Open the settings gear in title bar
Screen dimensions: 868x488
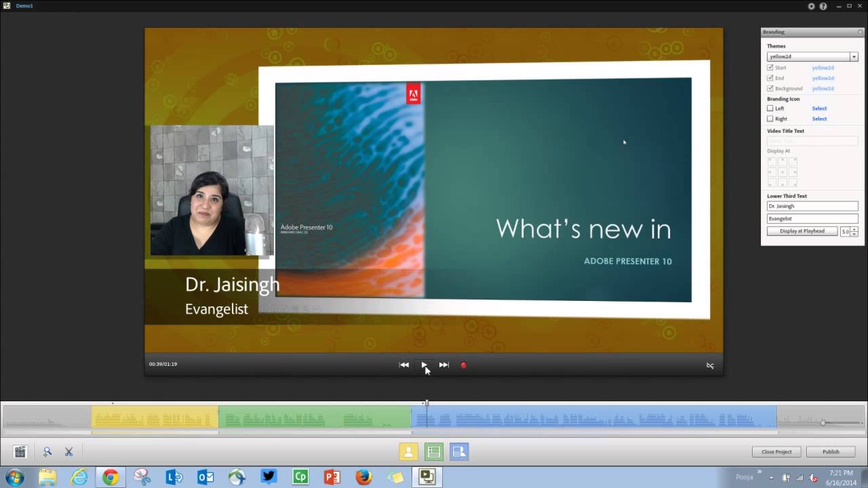coord(812,6)
